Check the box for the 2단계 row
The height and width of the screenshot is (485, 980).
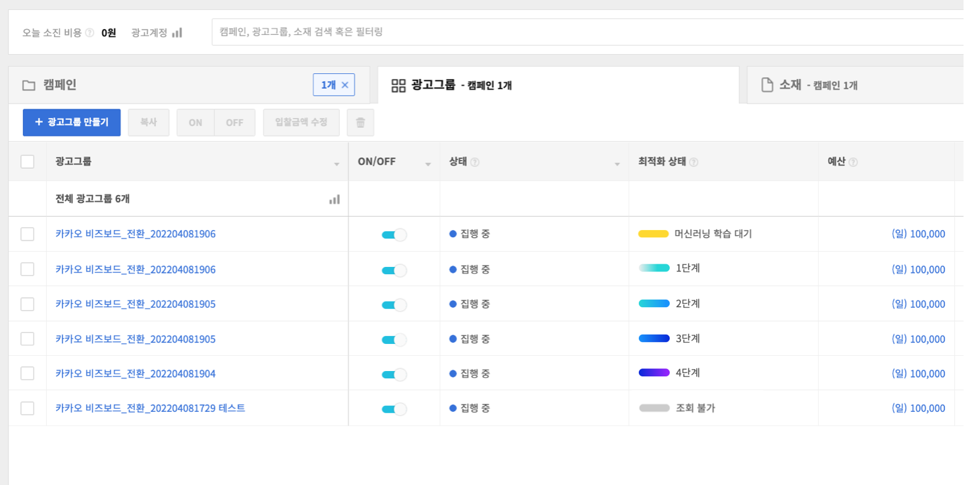(x=27, y=304)
